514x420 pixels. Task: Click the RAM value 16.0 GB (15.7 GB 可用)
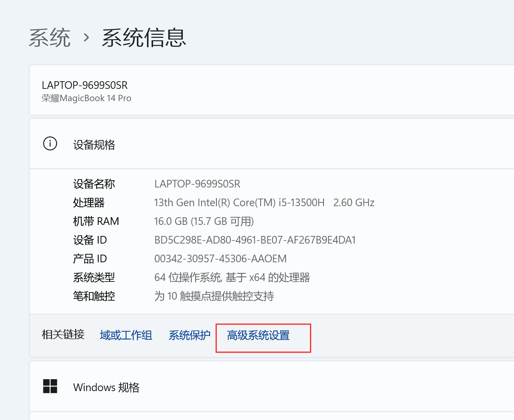point(204,221)
